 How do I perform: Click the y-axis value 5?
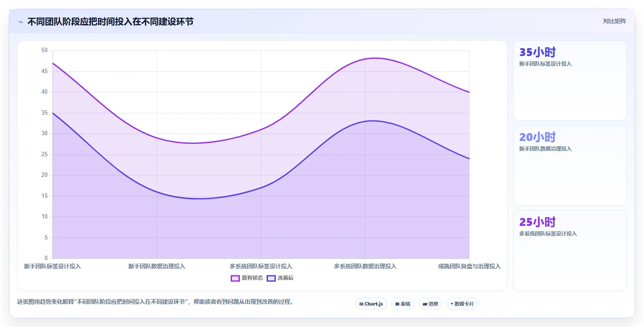[46, 238]
